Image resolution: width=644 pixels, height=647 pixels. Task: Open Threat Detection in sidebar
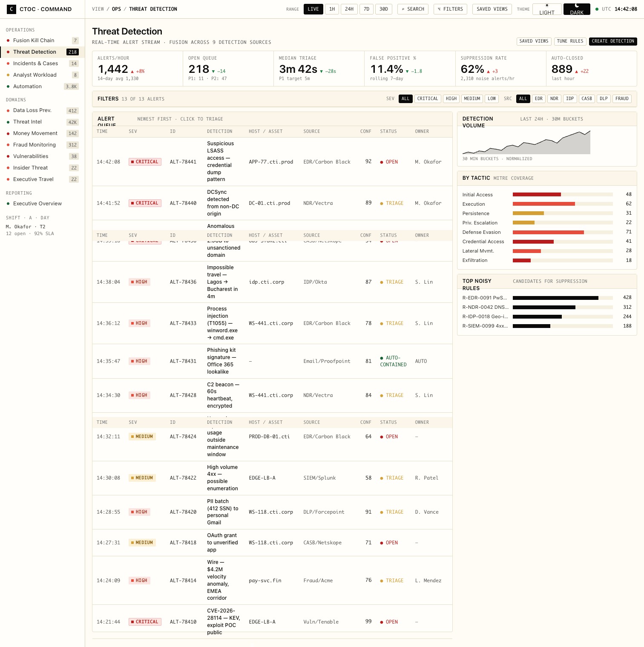[43, 52]
